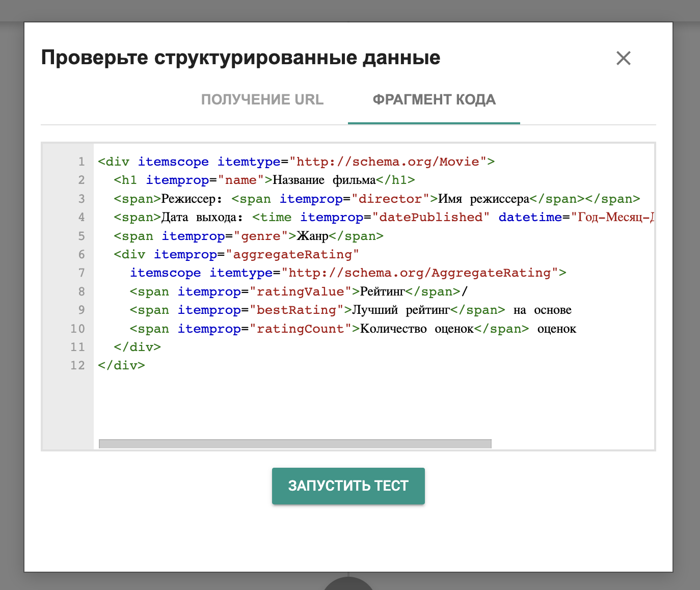Viewport: 700px width, 590px height.
Task: Click the "datePublished" attribute value
Action: click(x=430, y=218)
